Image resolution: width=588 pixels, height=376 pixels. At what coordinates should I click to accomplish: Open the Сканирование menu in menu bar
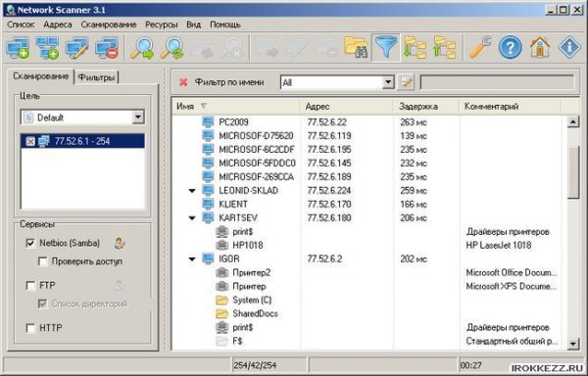pos(109,24)
